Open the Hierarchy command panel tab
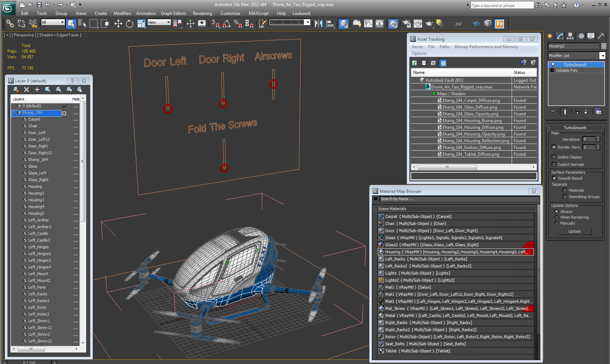The height and width of the screenshot is (364, 610). (570, 36)
